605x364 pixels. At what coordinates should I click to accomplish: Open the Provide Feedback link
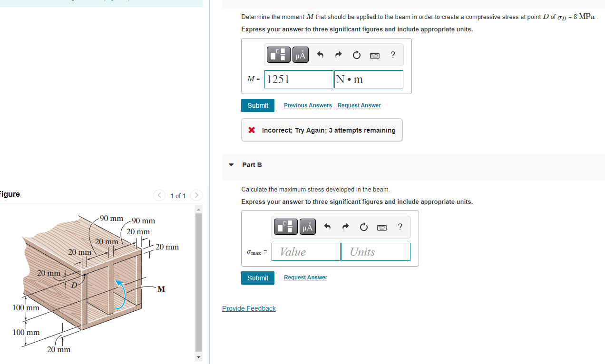point(249,308)
